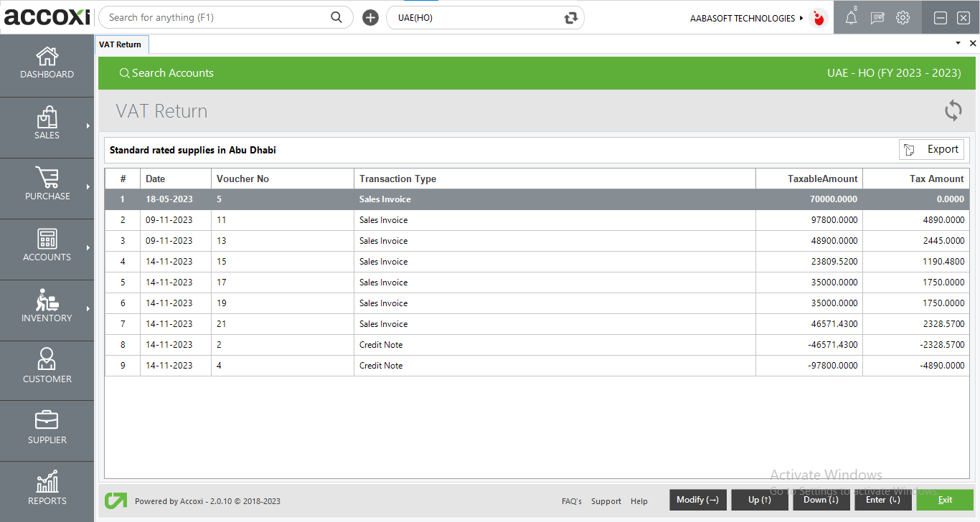This screenshot has width=980, height=522.
Task: Click the magnifier in the search bar
Action: click(336, 16)
